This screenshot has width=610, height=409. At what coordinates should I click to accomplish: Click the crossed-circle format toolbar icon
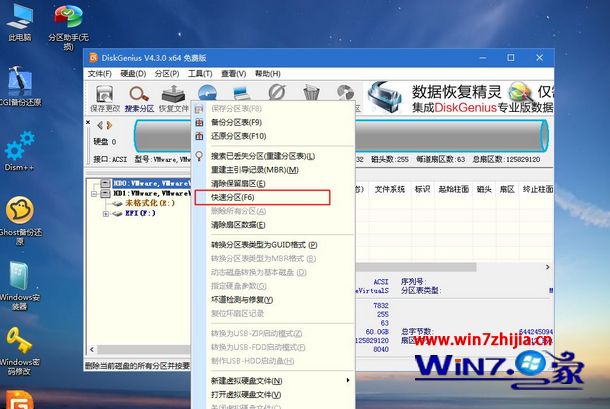pyautogui.click(x=277, y=92)
